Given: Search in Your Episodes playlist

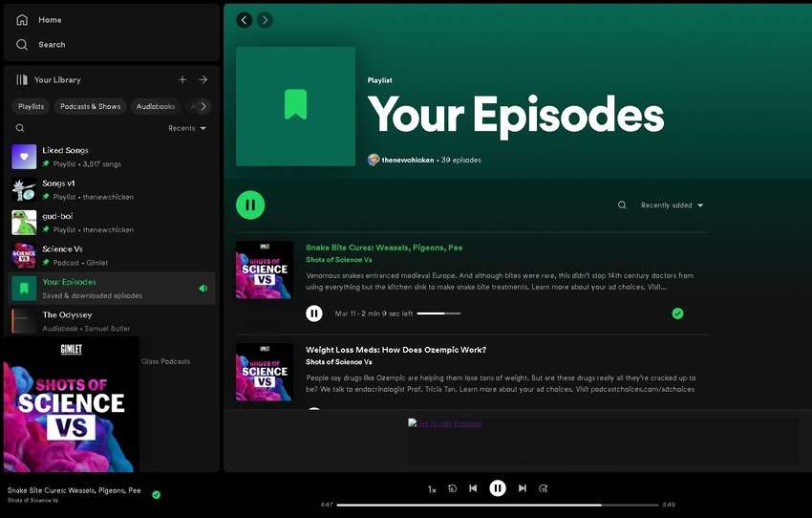Looking at the screenshot, I should [622, 205].
